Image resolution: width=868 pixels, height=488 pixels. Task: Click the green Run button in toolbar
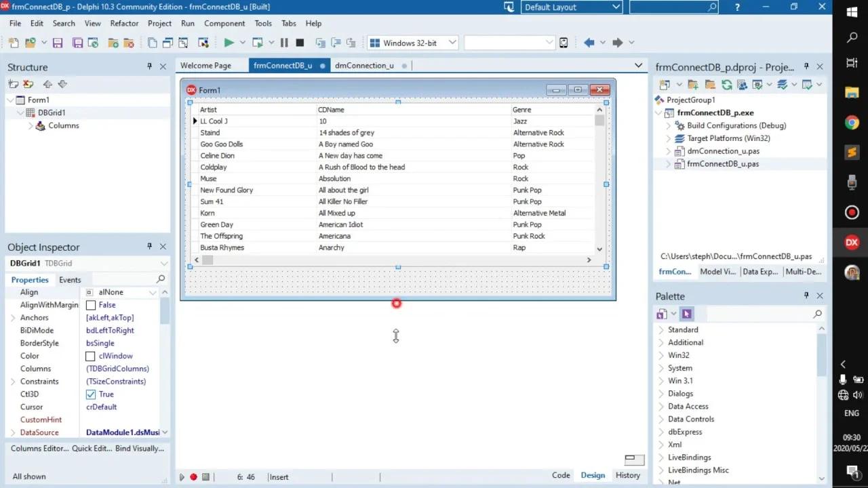(229, 43)
